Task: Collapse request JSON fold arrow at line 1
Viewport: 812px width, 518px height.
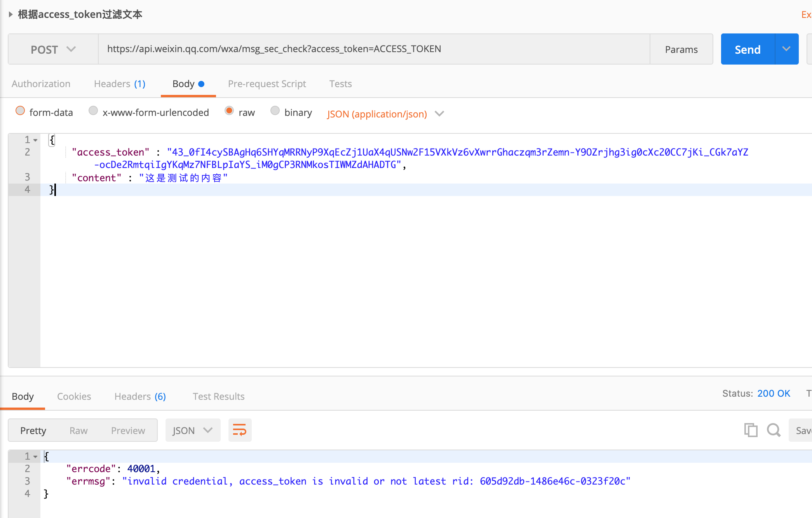Action: [35, 140]
